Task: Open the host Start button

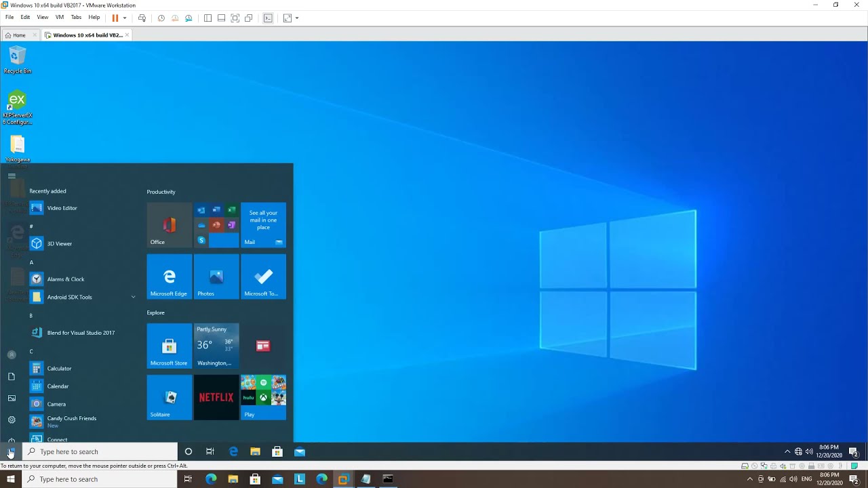Action: click(x=11, y=479)
